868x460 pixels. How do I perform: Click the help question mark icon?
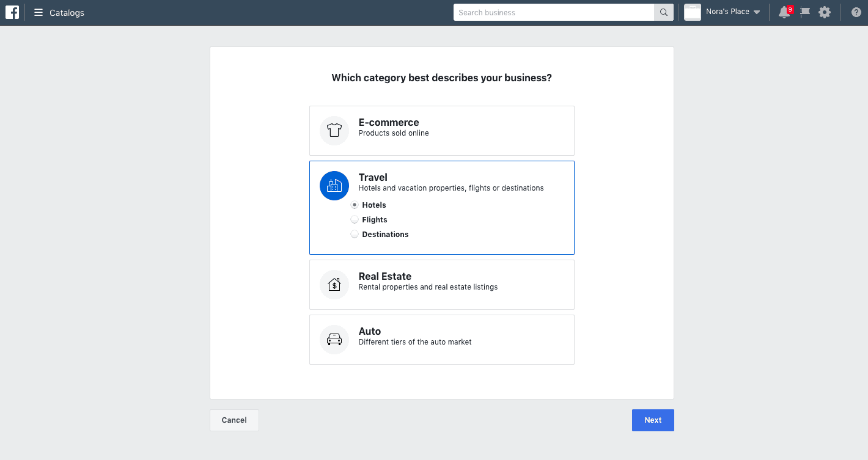856,12
